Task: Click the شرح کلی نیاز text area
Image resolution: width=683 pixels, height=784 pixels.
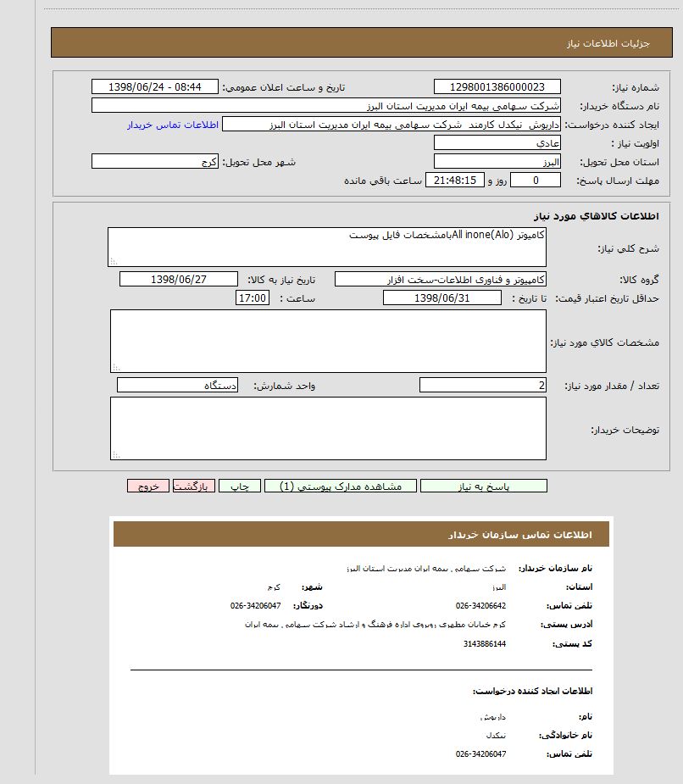Action: click(327, 247)
